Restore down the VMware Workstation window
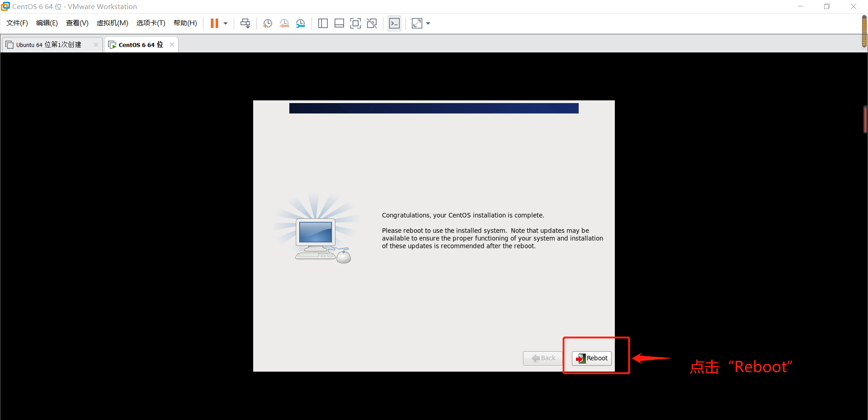Viewport: 868px width, 420px height. pyautogui.click(x=827, y=6)
